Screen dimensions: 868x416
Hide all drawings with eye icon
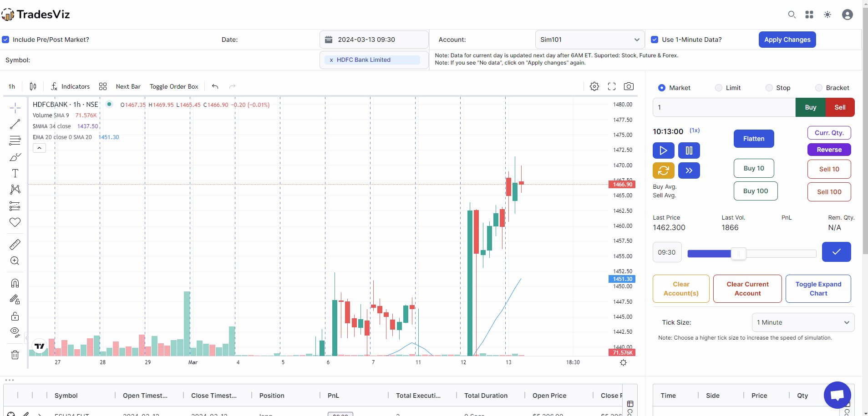tap(15, 332)
